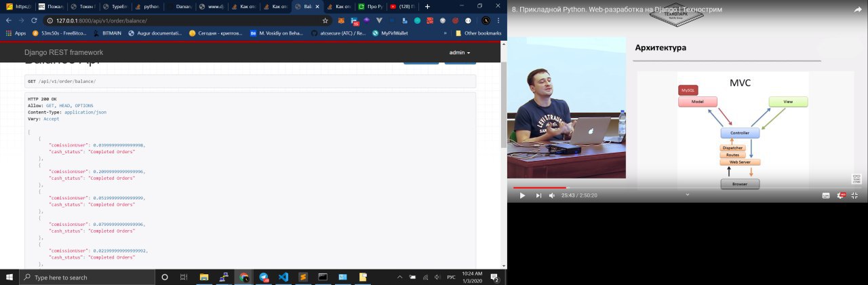Skip to the next video
This screenshot has width=868, height=285.
coord(538,195)
